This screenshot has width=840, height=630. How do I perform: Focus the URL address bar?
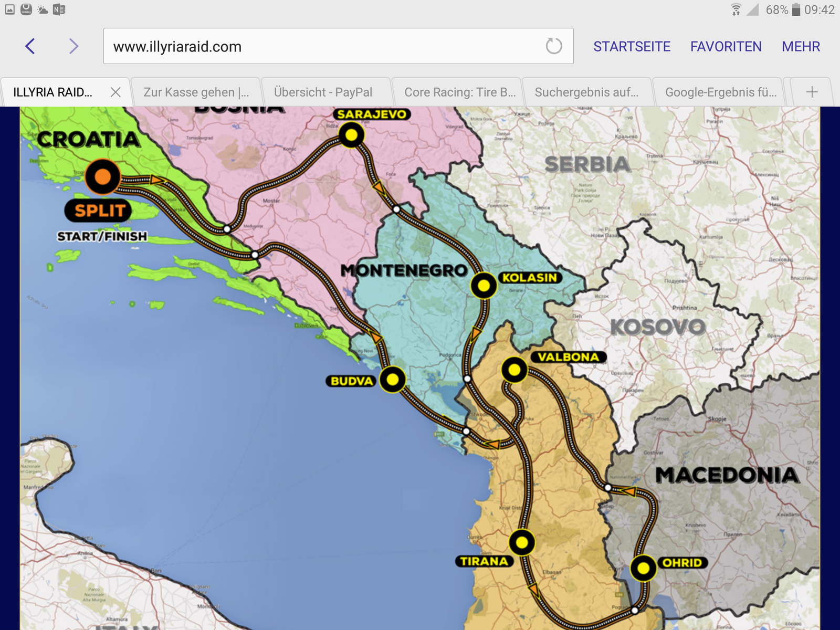click(325, 46)
